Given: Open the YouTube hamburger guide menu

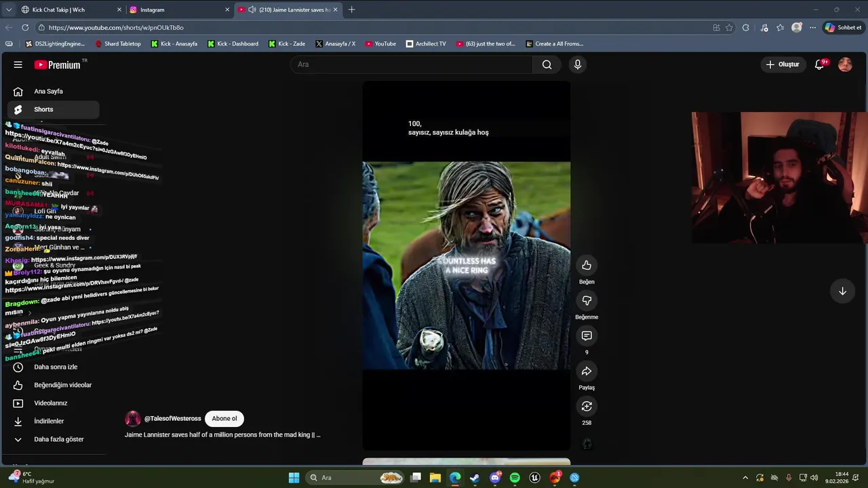Looking at the screenshot, I should point(18,64).
